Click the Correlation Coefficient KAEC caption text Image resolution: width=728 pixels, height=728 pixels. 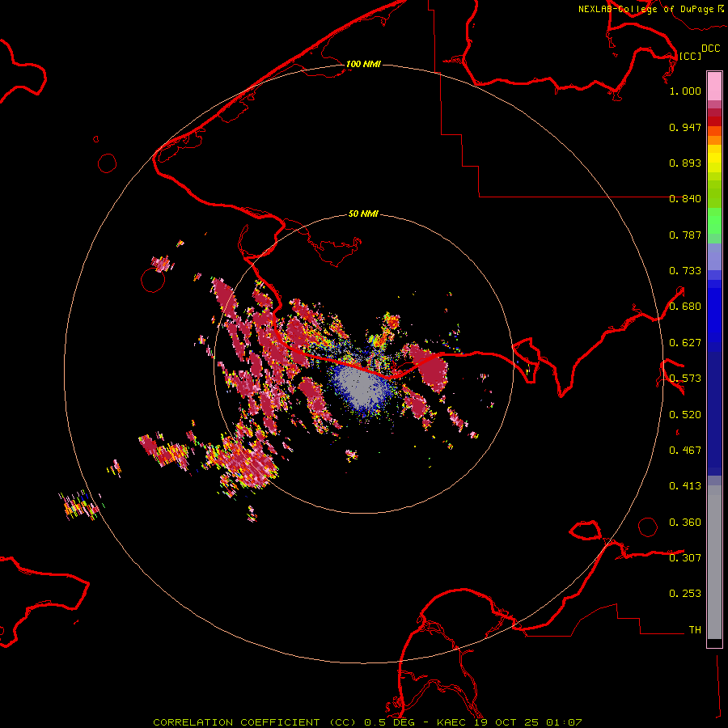(367, 722)
